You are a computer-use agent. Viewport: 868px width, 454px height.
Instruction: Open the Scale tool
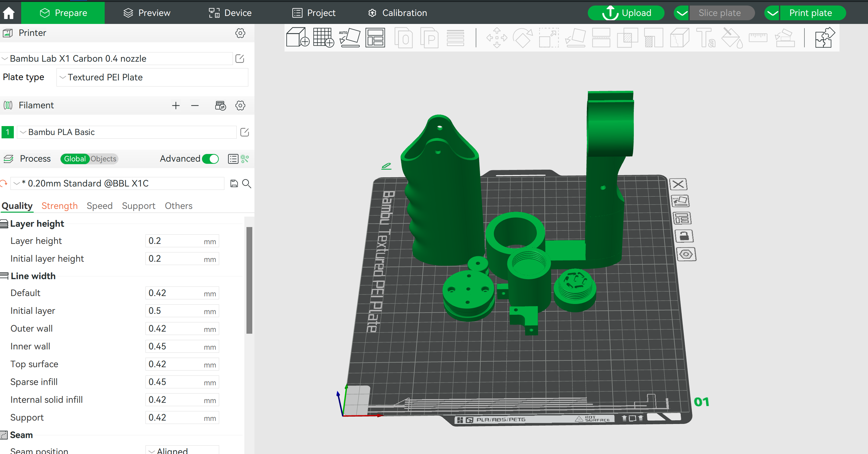point(549,38)
